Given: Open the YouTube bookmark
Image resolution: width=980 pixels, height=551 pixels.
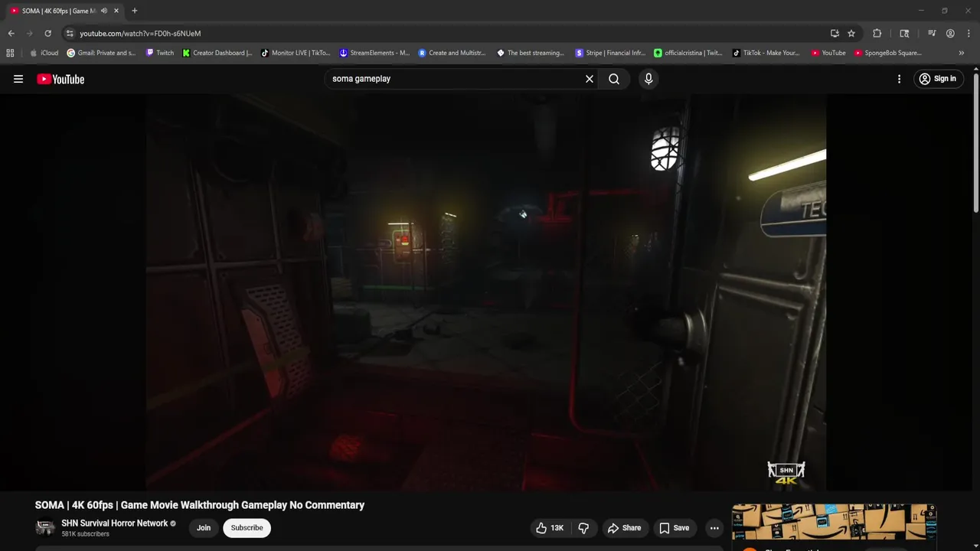Looking at the screenshot, I should click(x=828, y=53).
